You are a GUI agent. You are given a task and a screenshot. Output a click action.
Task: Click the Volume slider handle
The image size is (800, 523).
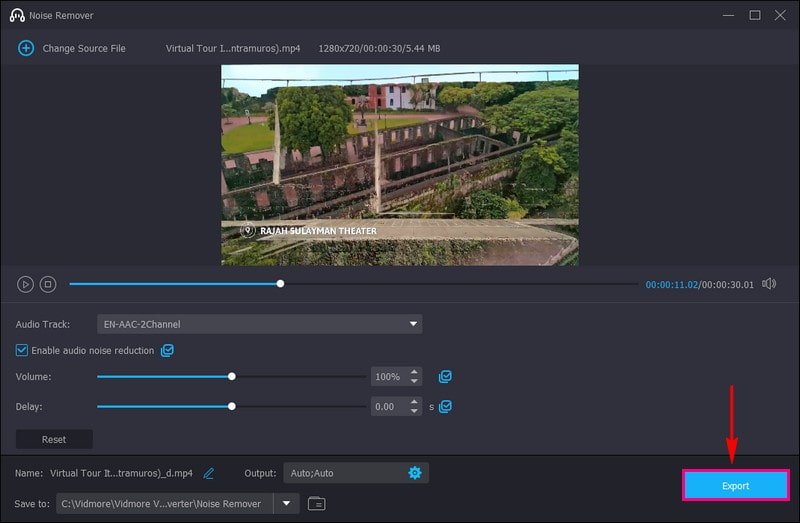coord(232,377)
